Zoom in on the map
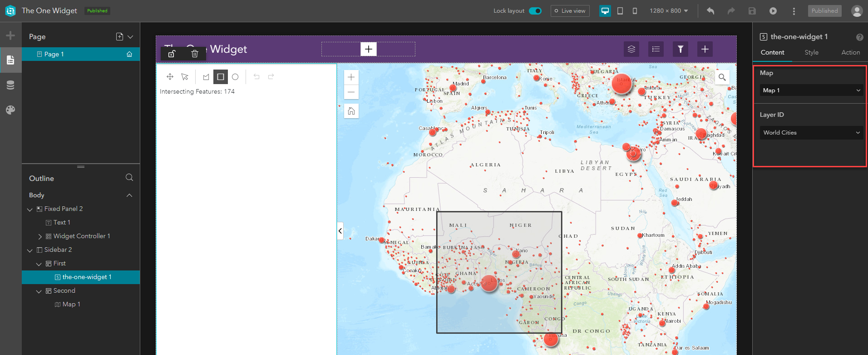 coord(351,77)
